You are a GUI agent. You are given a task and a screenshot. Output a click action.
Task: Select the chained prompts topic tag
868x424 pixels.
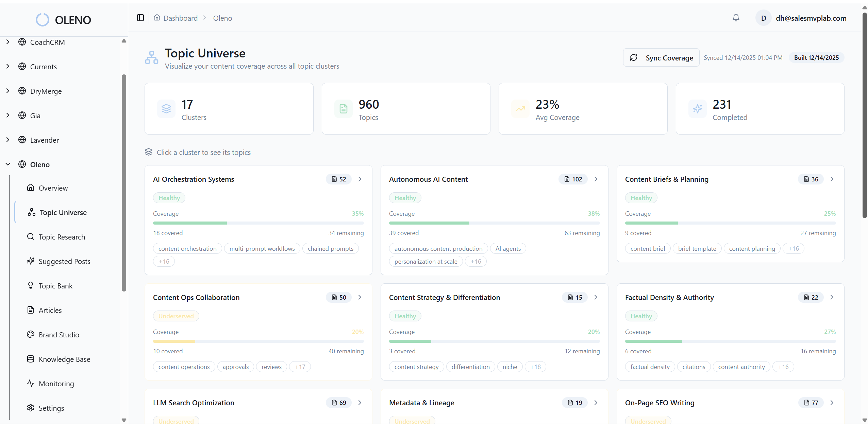point(331,248)
